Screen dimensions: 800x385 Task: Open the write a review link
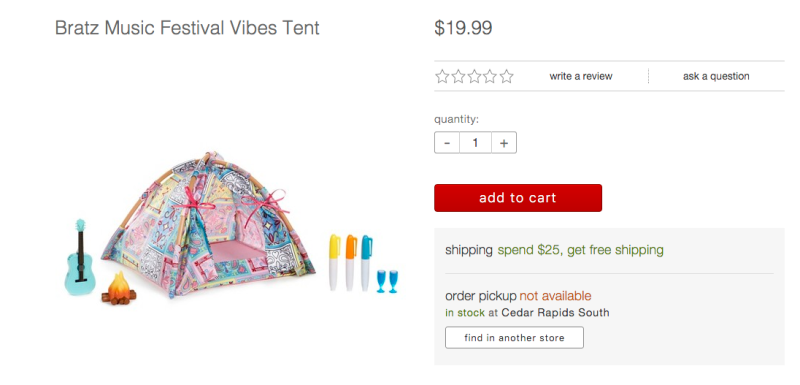[581, 76]
